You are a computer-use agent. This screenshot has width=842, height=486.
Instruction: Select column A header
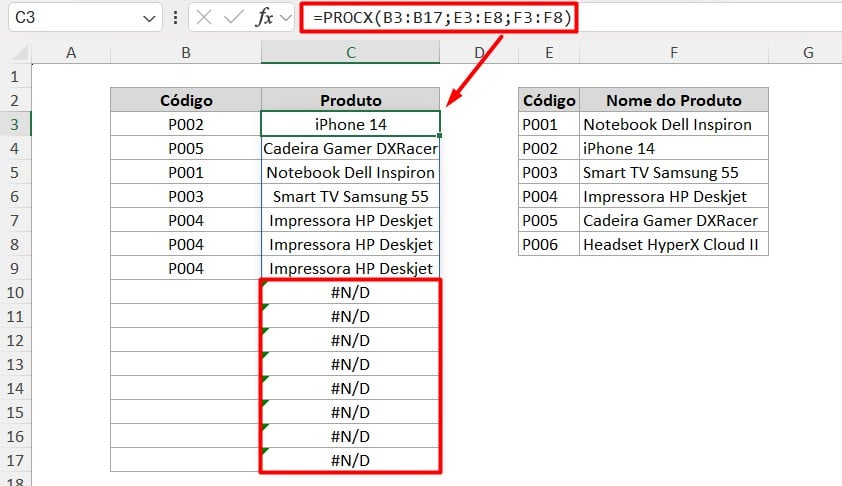tap(71, 53)
